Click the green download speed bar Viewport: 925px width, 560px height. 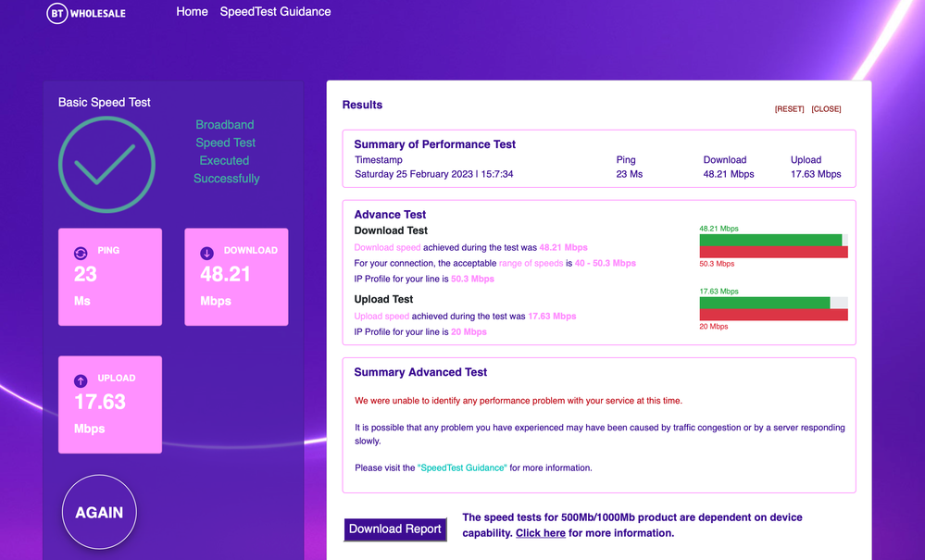[769, 240]
